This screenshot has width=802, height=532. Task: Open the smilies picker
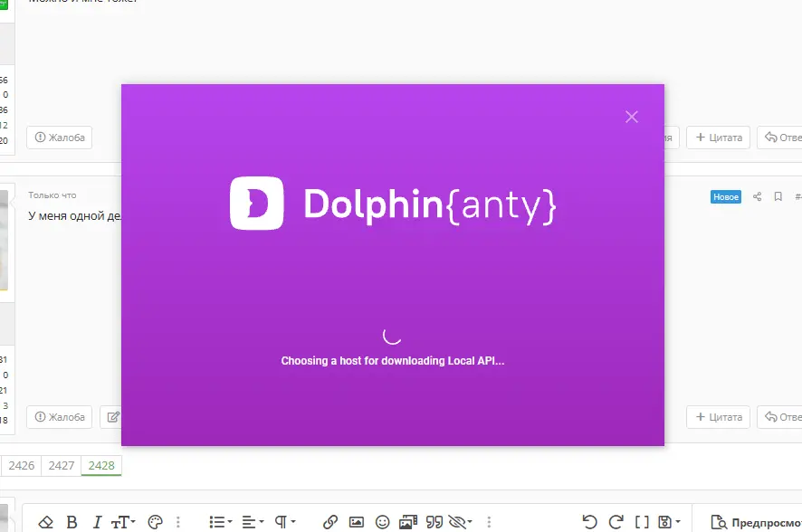(382, 522)
